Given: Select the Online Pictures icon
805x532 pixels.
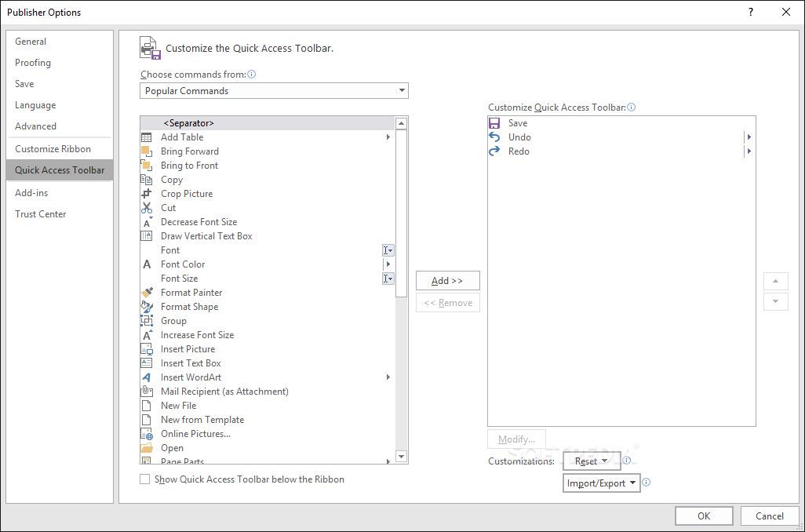Looking at the screenshot, I should [x=146, y=434].
